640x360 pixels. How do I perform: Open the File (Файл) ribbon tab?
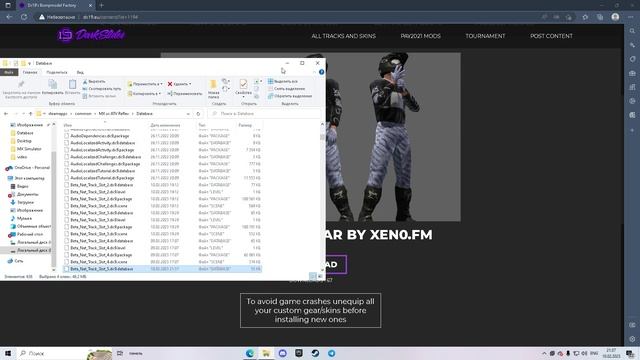9,72
